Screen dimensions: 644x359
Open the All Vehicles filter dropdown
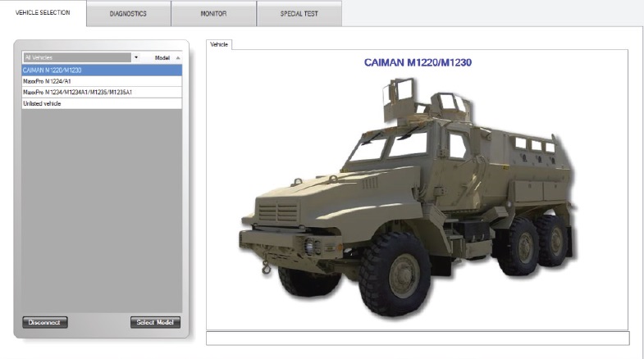pos(77,57)
